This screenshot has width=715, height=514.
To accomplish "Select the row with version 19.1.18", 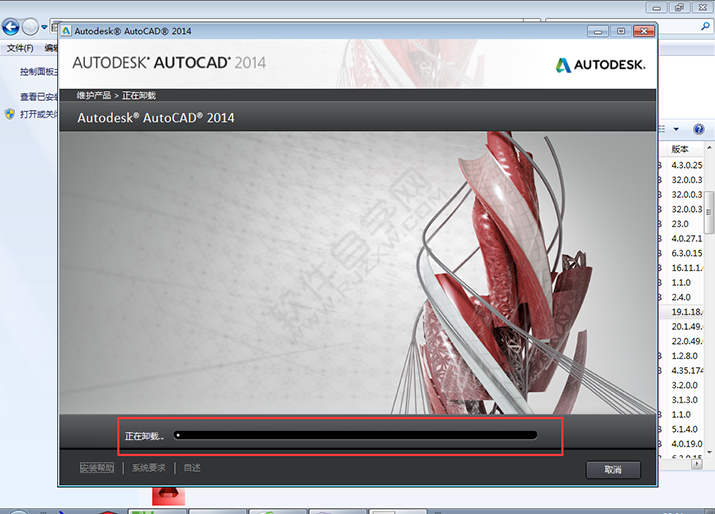I will 686,312.
